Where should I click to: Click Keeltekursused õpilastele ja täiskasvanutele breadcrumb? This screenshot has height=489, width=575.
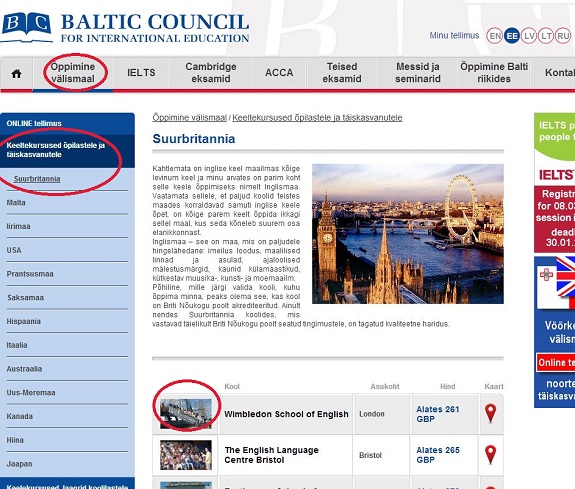pyautogui.click(x=317, y=117)
